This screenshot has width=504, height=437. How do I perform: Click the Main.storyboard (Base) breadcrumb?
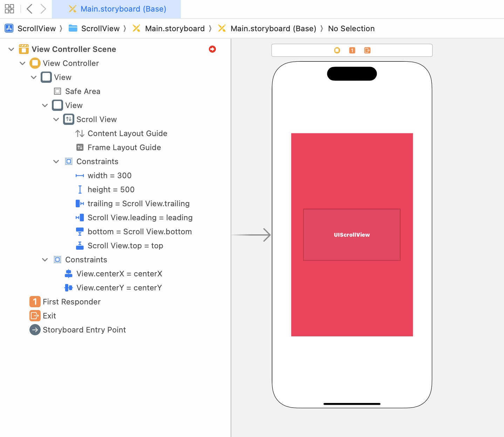tap(267, 28)
